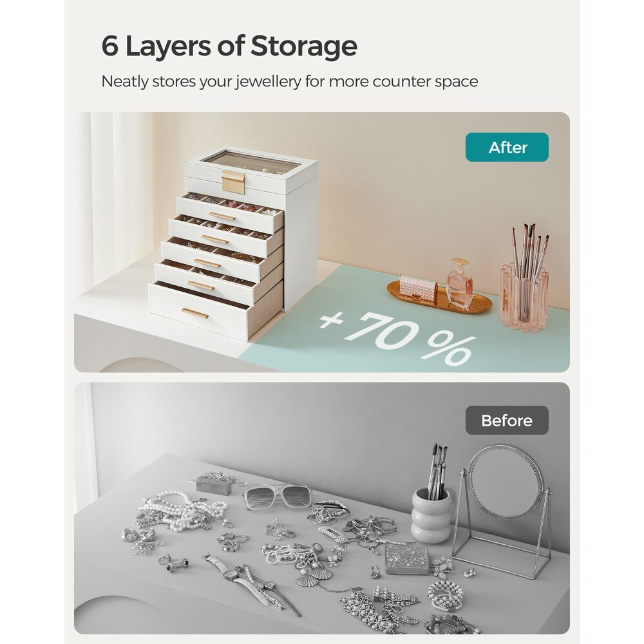The height and width of the screenshot is (644, 644).
Task: Click the gold handle of the bottom drawer
Action: [x=195, y=314]
